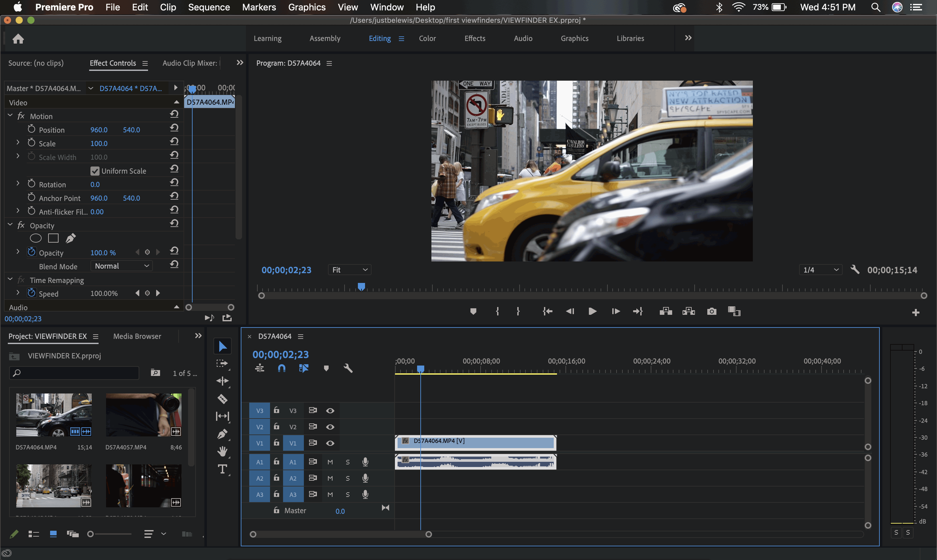Open the Sequence menu
Screen dimensions: 937x560
tap(209, 7)
